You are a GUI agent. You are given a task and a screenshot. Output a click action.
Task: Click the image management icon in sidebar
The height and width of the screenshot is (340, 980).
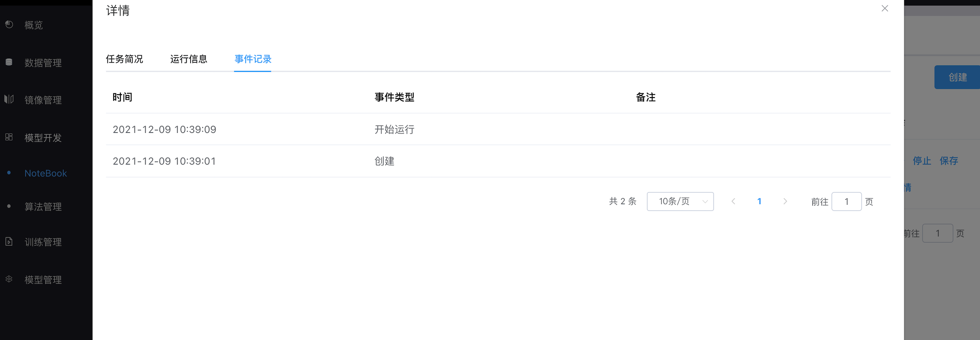click(x=9, y=99)
